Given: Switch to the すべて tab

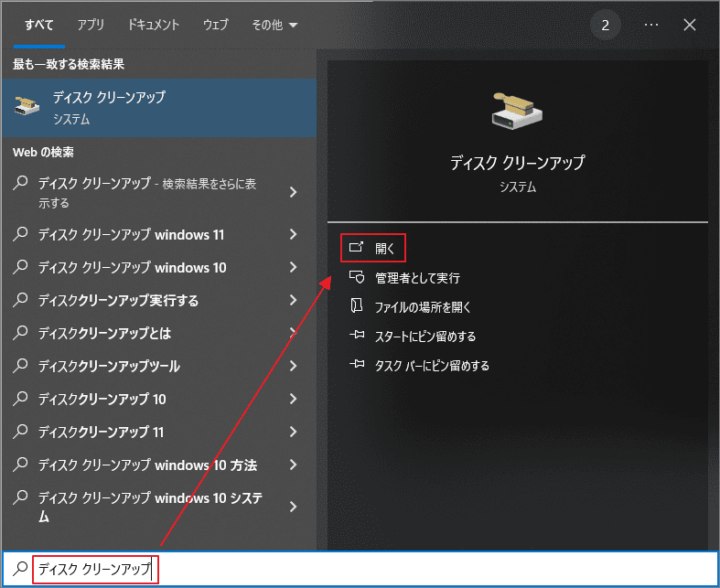Looking at the screenshot, I should (x=39, y=25).
